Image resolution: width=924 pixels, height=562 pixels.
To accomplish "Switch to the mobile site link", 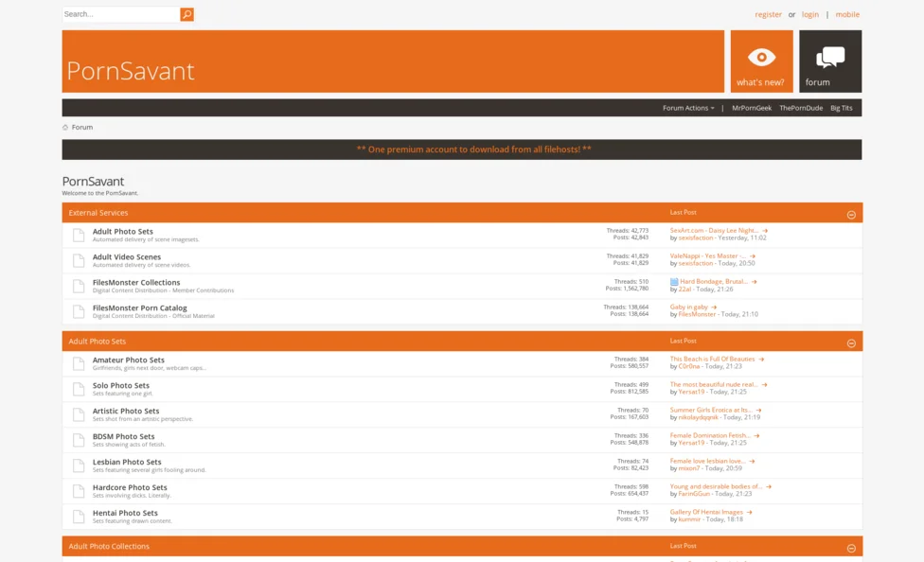I will click(847, 14).
